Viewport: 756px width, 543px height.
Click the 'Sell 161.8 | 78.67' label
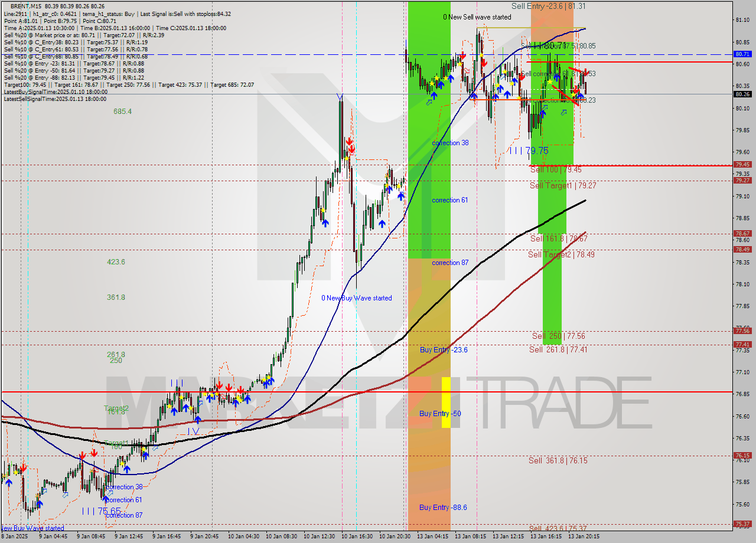pos(559,238)
